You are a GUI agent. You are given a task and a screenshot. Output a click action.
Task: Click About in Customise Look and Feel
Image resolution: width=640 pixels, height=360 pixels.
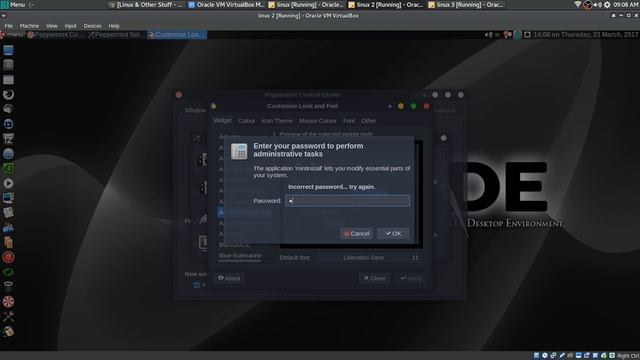tap(229, 278)
